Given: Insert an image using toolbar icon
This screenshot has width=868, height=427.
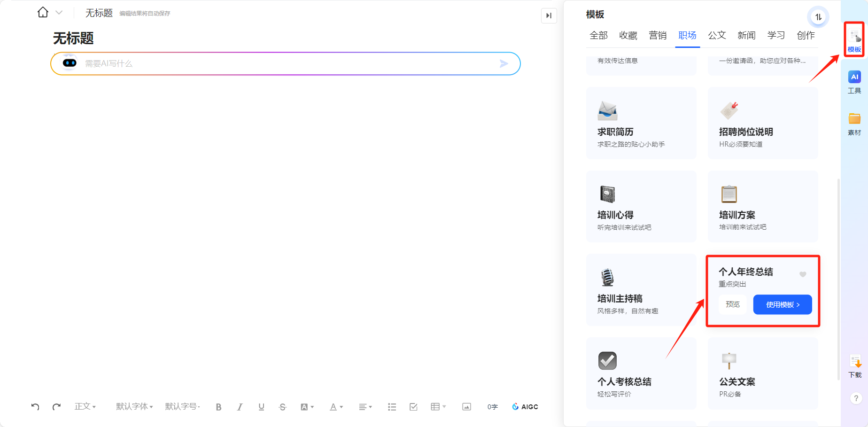Looking at the screenshot, I should coord(466,407).
